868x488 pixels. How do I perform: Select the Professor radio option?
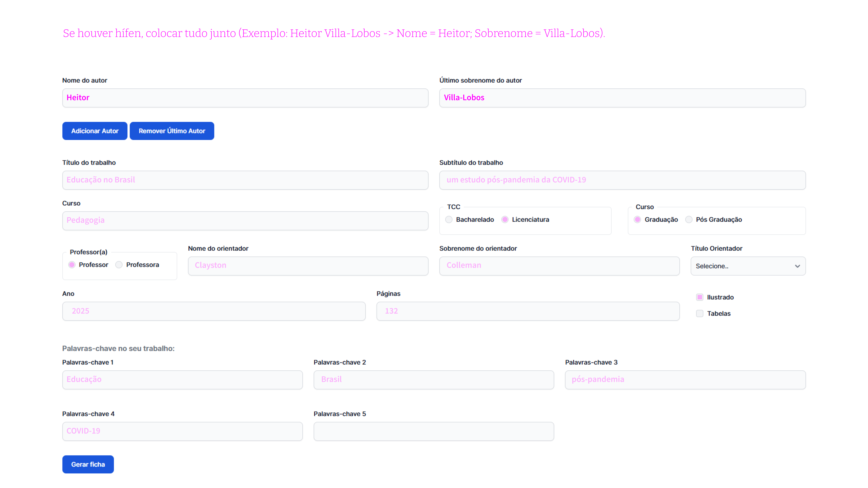[x=72, y=265]
